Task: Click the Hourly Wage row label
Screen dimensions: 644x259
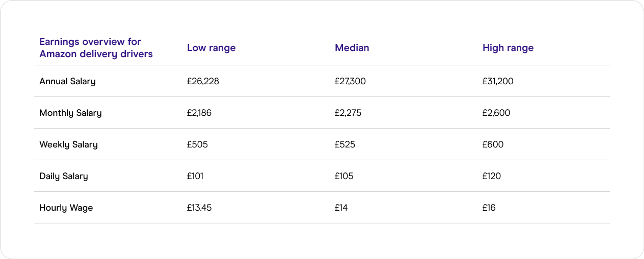Action: [x=66, y=208]
